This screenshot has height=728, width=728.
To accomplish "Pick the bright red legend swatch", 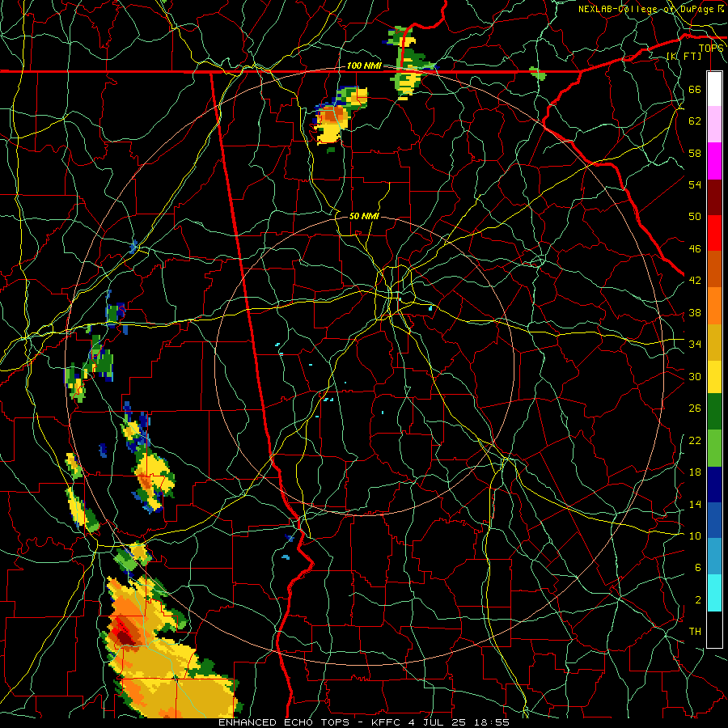I will point(714,233).
